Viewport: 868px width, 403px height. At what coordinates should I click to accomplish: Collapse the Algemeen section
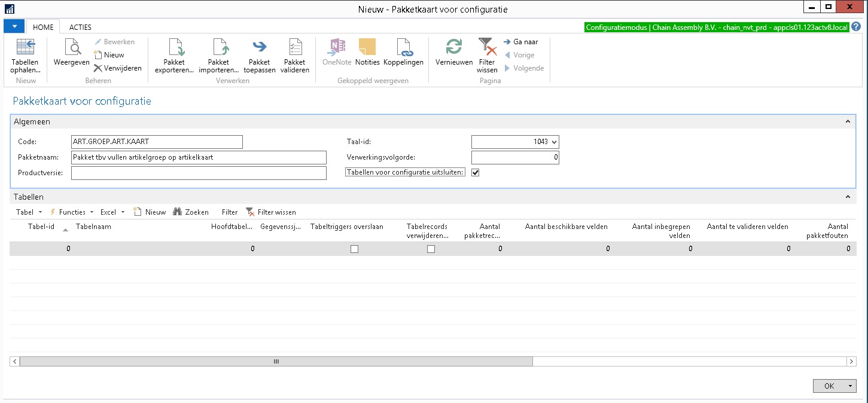pyautogui.click(x=848, y=121)
